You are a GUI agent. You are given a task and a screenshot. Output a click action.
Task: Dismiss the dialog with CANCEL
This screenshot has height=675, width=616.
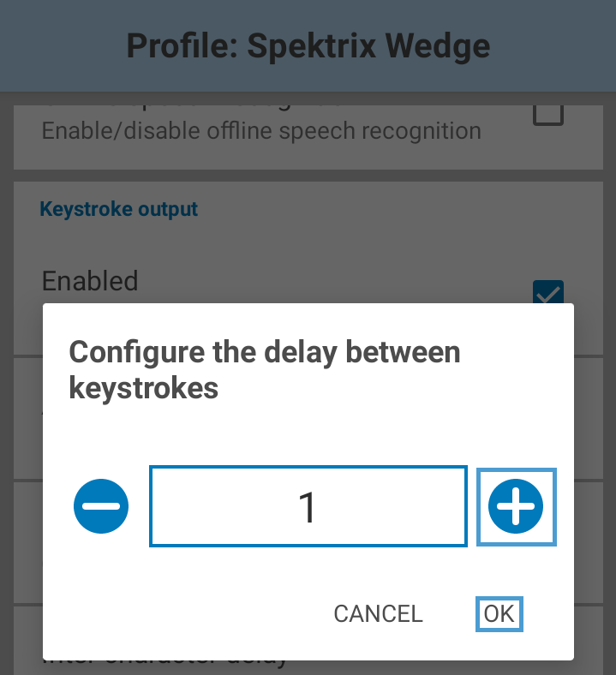click(x=378, y=614)
